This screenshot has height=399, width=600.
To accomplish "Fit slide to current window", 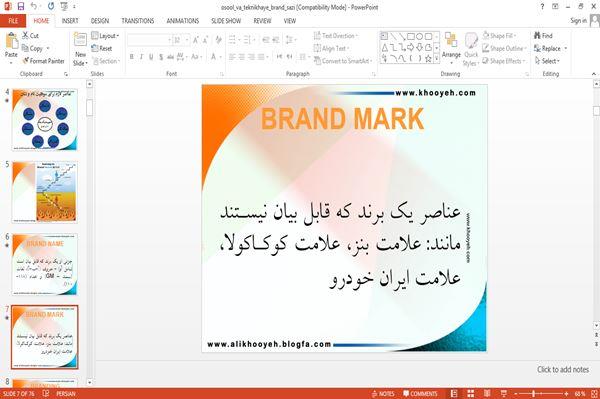I will coord(594,393).
